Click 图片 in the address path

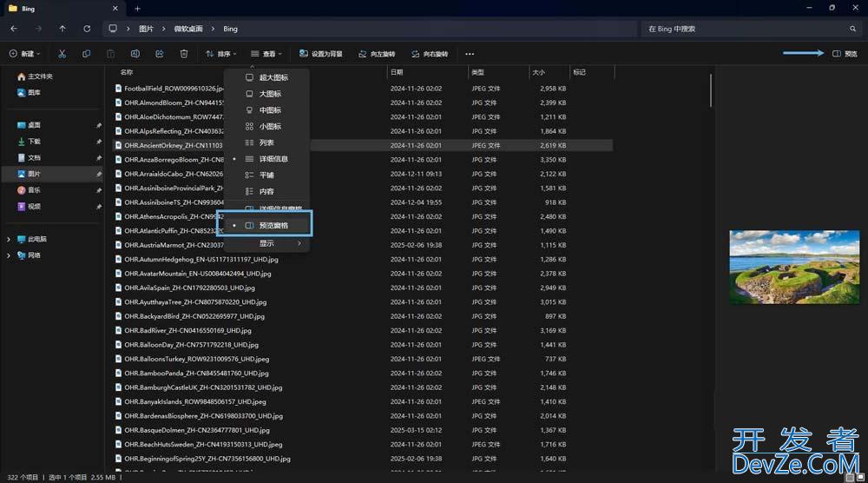click(146, 29)
